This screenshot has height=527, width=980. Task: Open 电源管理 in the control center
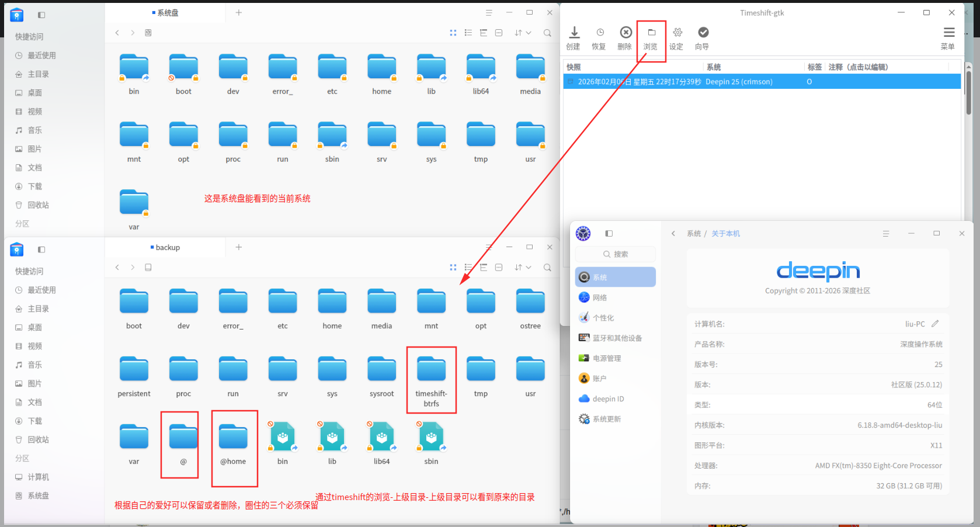coord(616,358)
